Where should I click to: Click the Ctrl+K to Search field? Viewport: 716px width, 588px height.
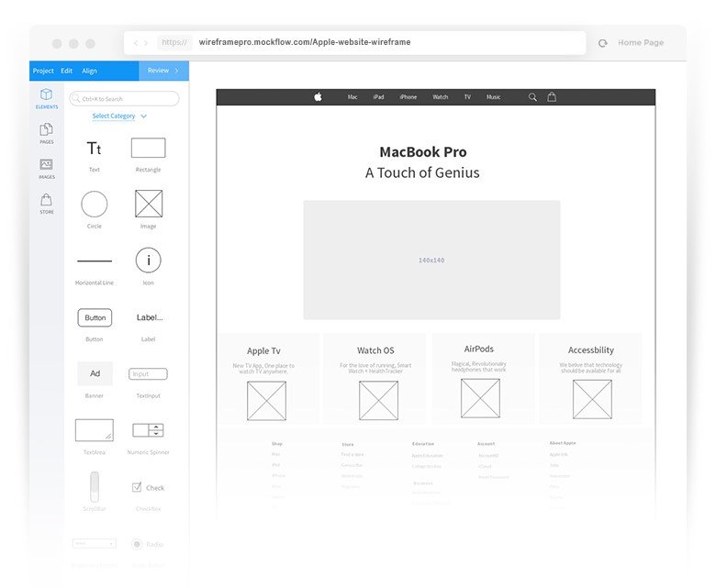coord(124,98)
